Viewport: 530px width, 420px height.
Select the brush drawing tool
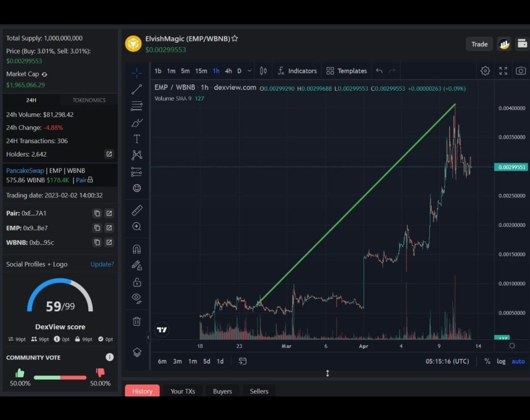point(136,123)
